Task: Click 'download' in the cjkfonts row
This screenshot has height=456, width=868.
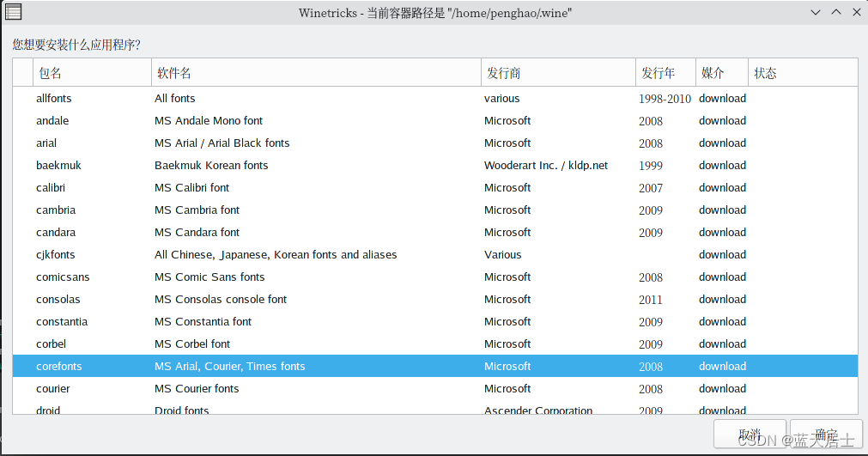Action: [722, 254]
